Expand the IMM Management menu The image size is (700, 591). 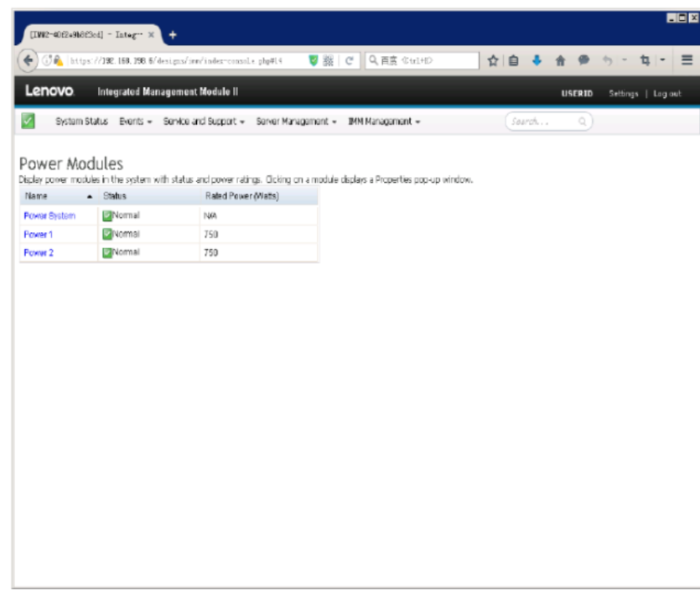tap(384, 122)
